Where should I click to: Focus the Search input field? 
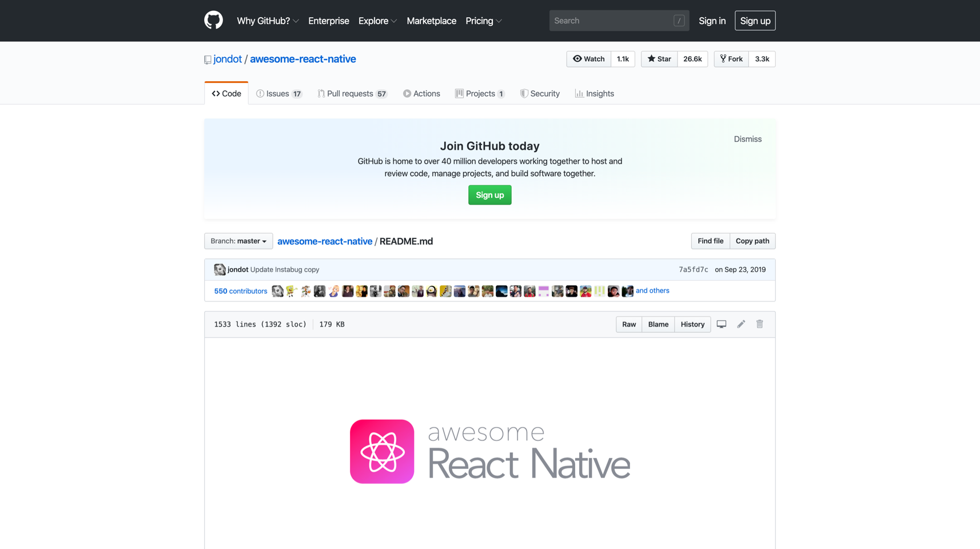(612, 21)
